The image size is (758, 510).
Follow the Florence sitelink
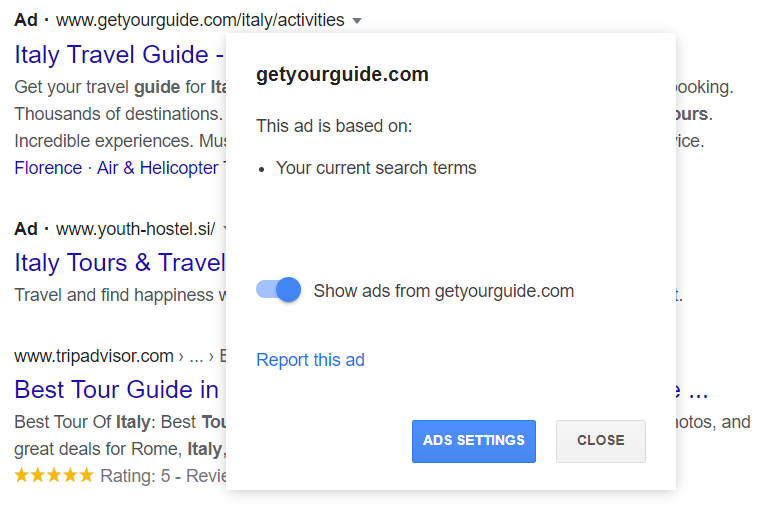click(x=48, y=168)
